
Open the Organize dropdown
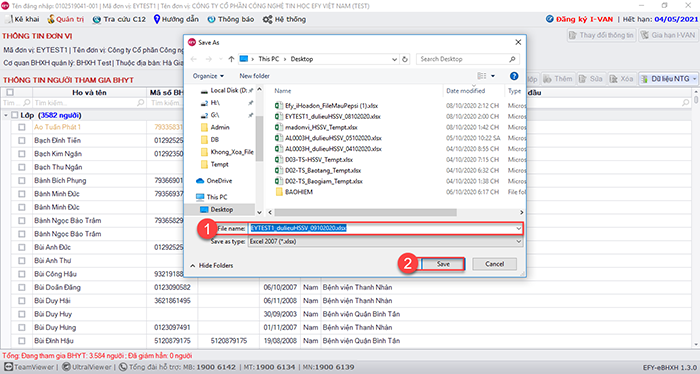(208, 76)
